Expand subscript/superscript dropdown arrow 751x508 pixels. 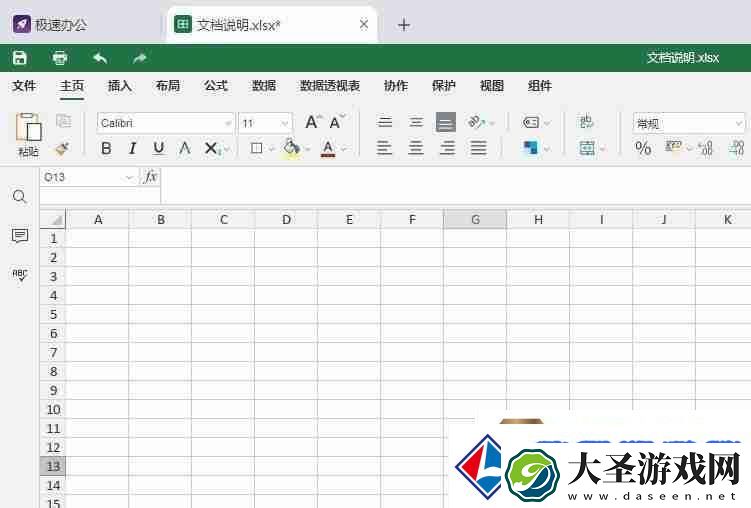(x=226, y=149)
